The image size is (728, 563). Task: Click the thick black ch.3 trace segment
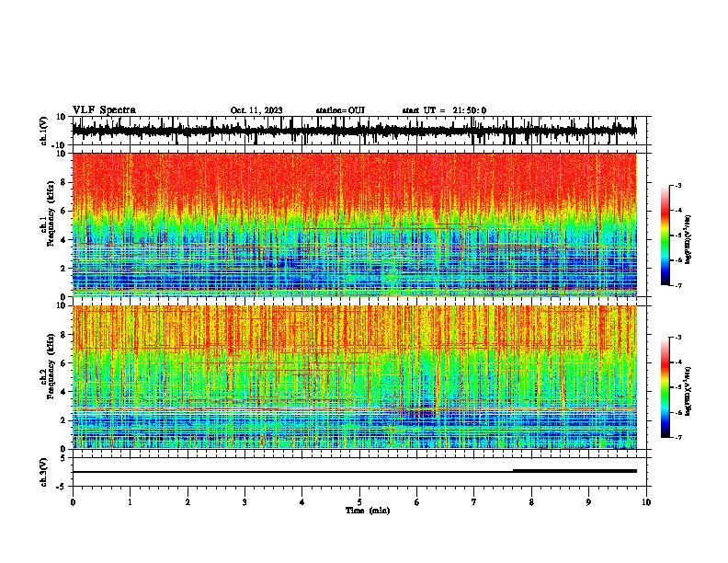574,471
